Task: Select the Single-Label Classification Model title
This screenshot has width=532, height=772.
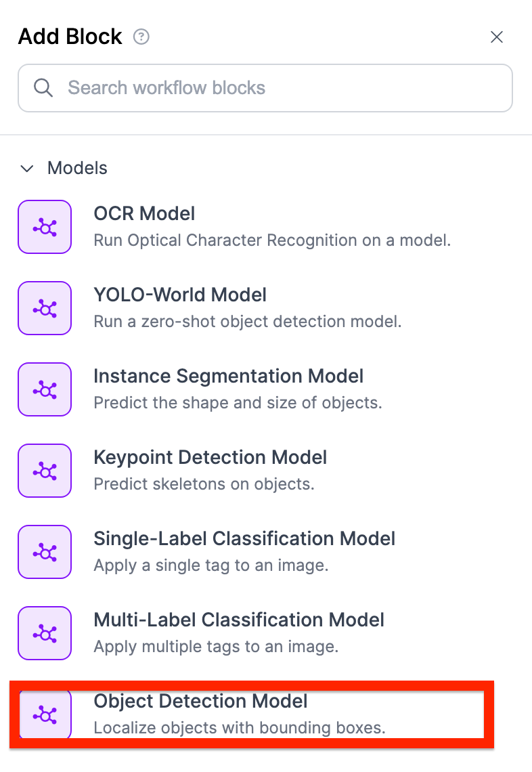Action: click(244, 539)
